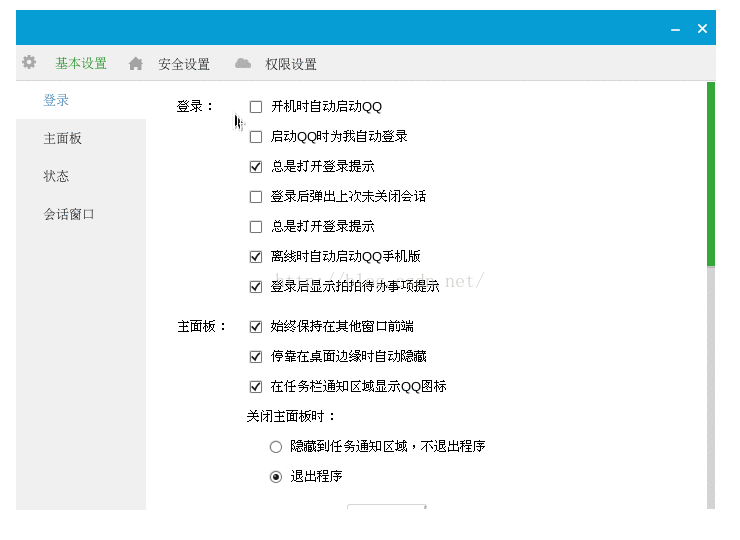Select 登录 in the left sidebar
740x540 pixels.
pos(56,100)
